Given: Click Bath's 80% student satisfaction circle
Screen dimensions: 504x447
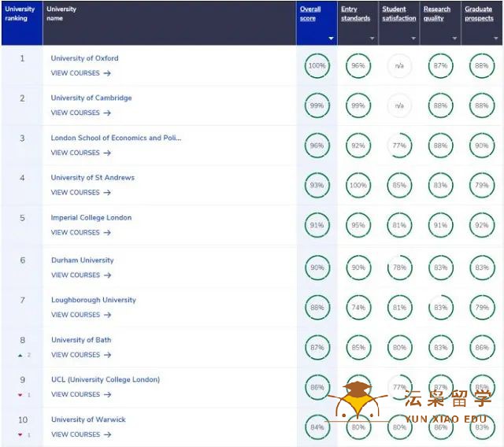Looking at the screenshot, I should click(399, 348).
